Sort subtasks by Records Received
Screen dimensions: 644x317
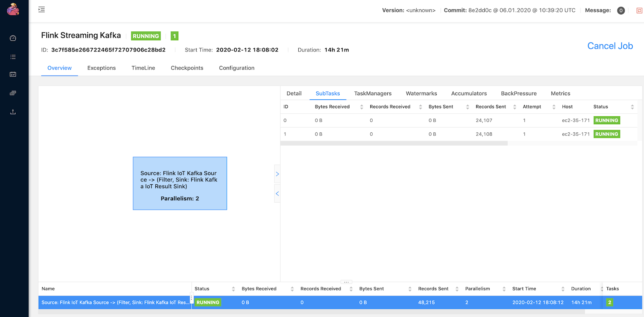click(420, 107)
